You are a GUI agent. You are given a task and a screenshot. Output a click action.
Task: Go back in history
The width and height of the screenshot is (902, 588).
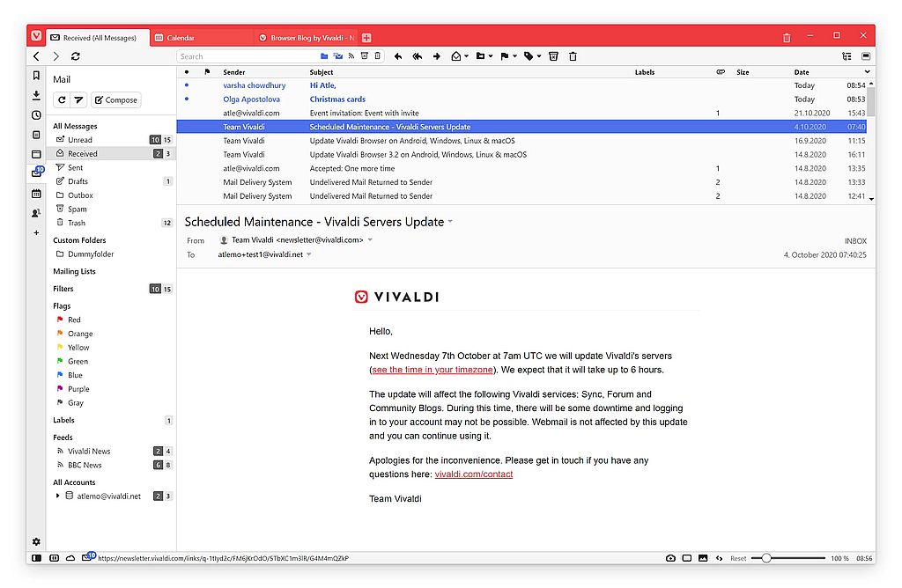click(36, 56)
